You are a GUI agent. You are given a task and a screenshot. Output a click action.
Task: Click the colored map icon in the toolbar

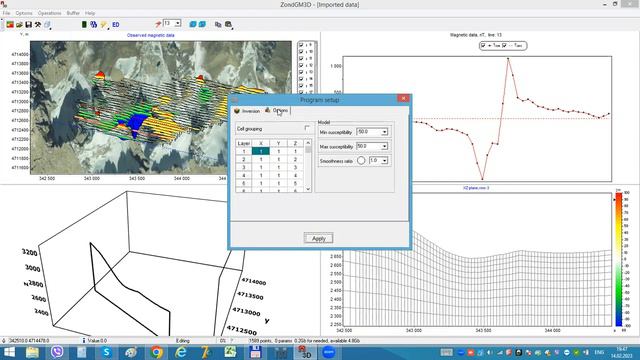point(10,24)
